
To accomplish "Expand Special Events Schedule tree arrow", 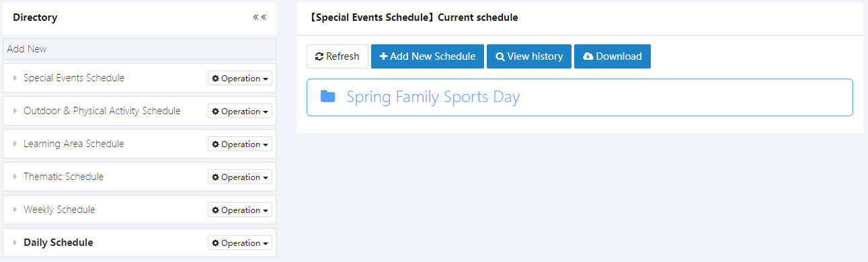I will tap(15, 78).
